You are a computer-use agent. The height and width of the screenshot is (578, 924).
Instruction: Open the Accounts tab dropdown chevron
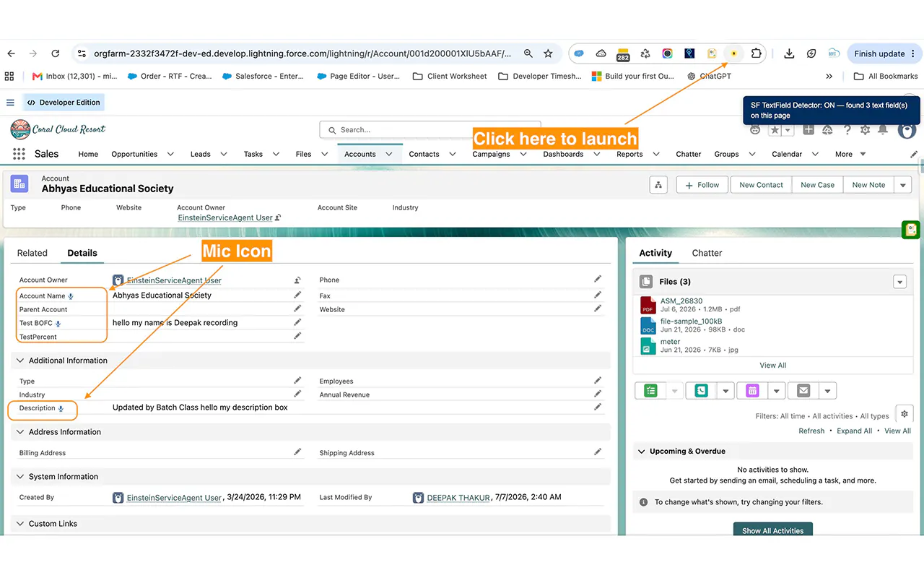pos(389,154)
